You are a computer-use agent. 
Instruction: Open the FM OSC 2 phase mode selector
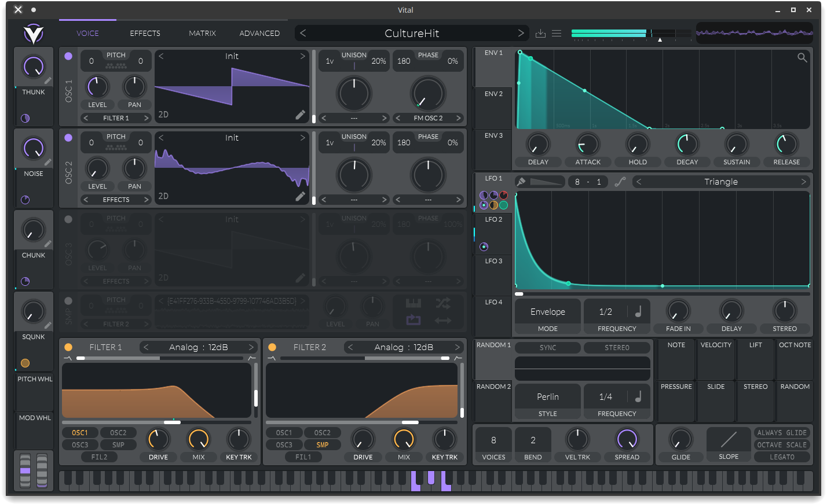click(428, 118)
